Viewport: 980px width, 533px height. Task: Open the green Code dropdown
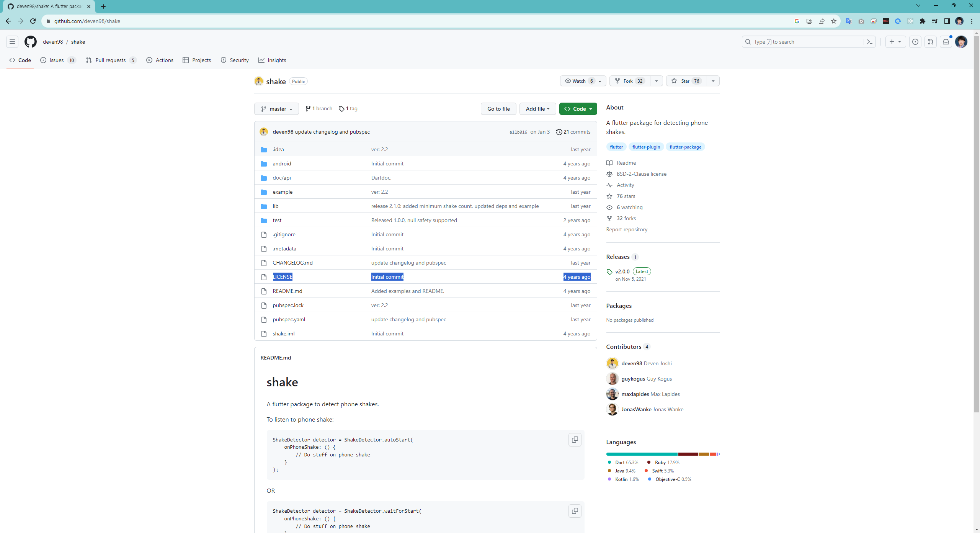click(x=578, y=109)
